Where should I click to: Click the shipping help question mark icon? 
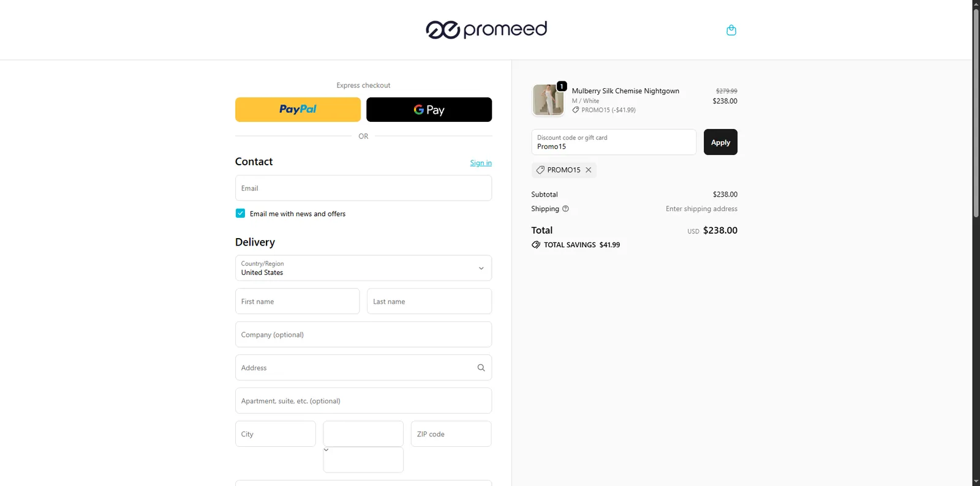565,209
